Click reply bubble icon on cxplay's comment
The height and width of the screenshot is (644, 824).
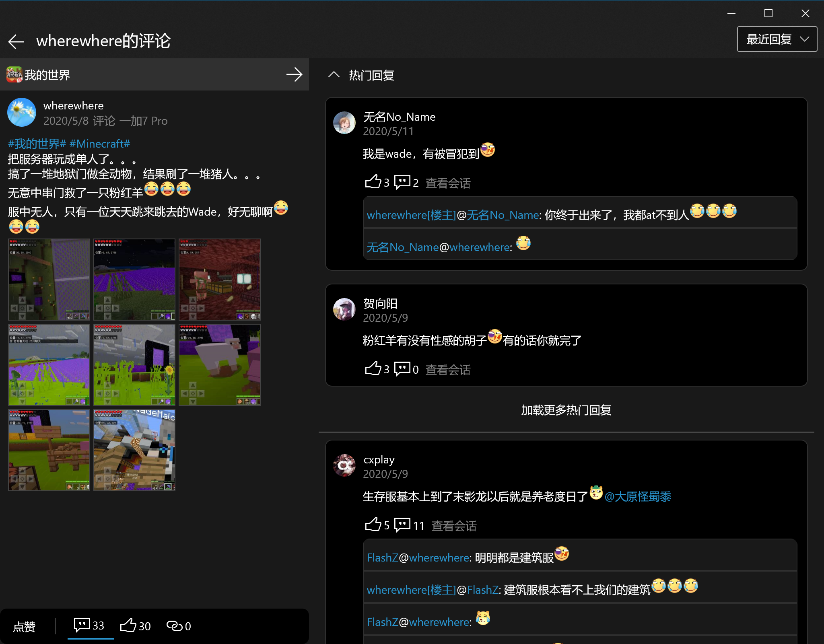(402, 525)
